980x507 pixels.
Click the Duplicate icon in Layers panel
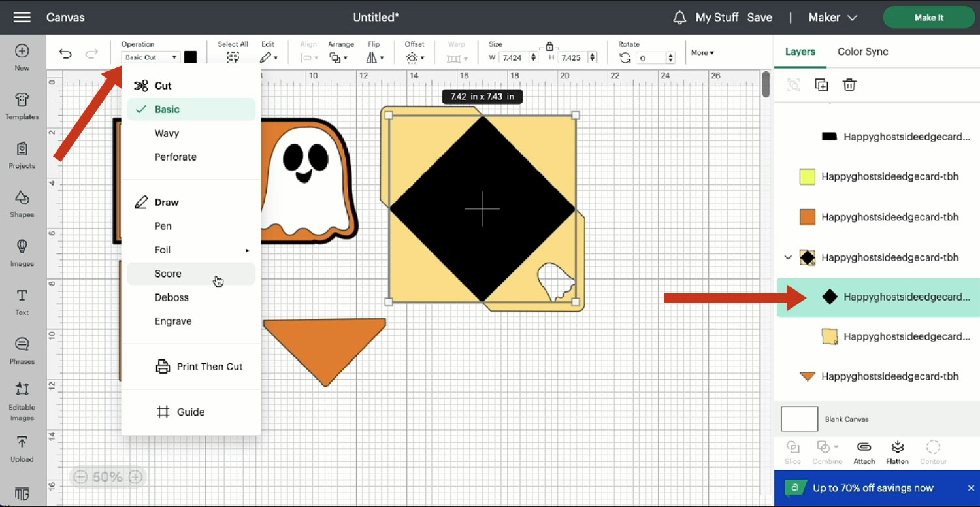(x=821, y=85)
